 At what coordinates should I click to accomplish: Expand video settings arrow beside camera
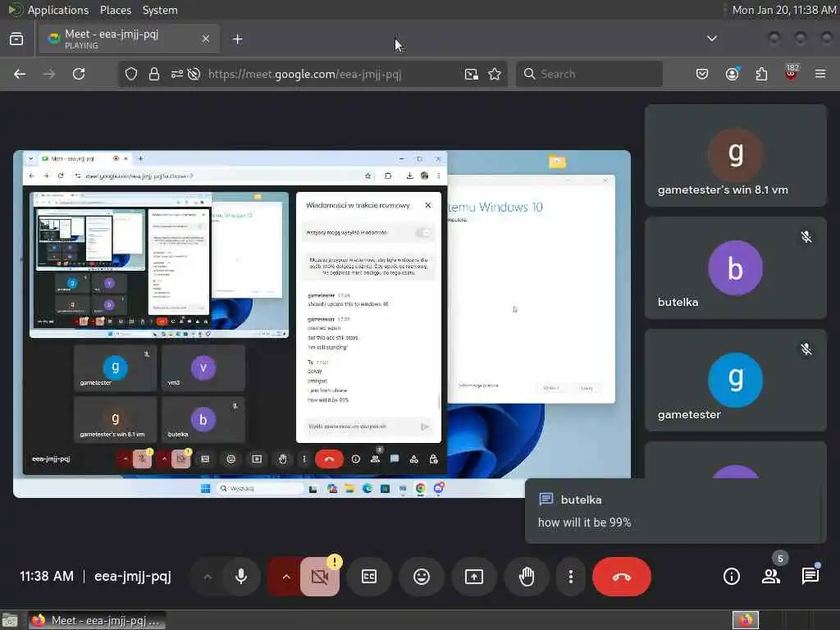click(x=286, y=577)
